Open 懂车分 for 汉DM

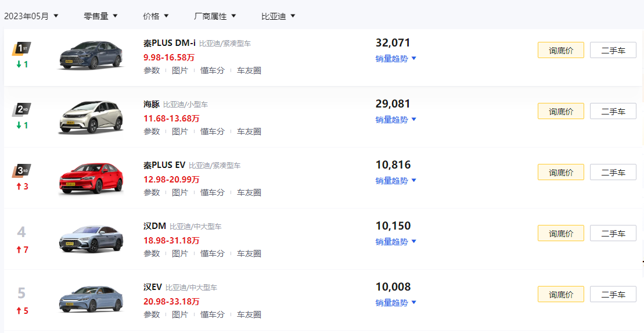(x=213, y=253)
